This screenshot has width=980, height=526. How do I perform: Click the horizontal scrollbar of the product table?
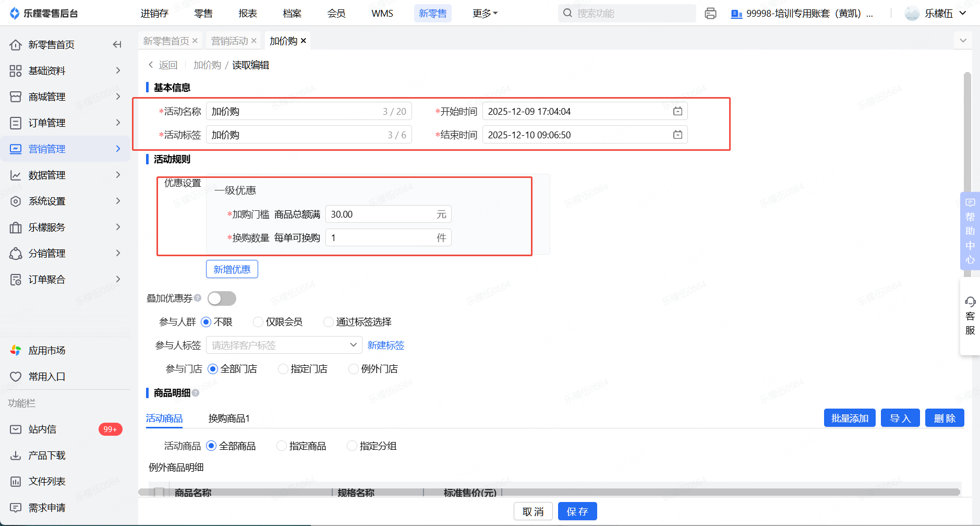[x=549, y=492]
